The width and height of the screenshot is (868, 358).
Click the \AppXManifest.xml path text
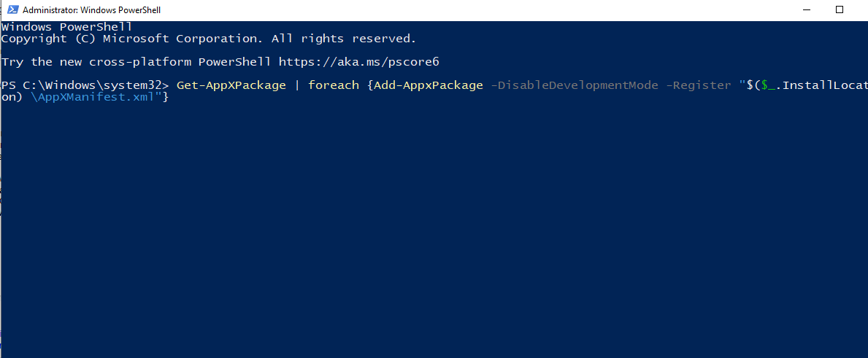[92, 97]
